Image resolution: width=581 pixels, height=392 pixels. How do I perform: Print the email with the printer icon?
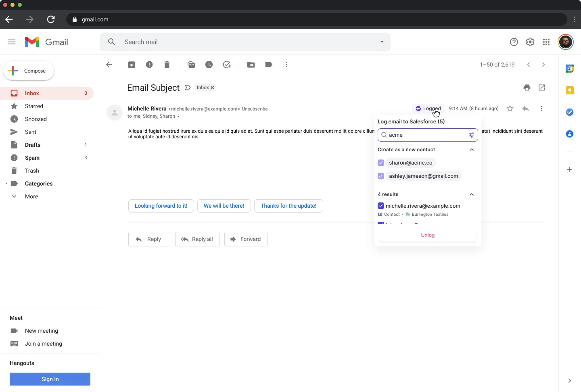coord(527,88)
